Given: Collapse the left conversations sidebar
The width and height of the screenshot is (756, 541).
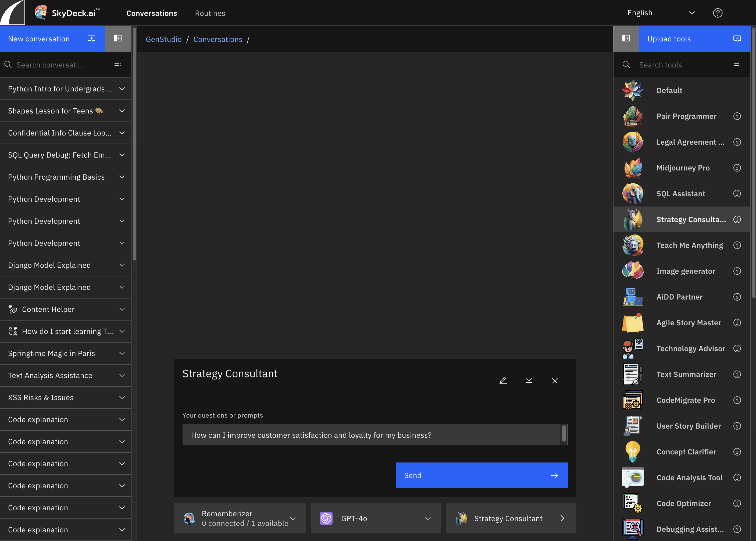Looking at the screenshot, I should [117, 39].
